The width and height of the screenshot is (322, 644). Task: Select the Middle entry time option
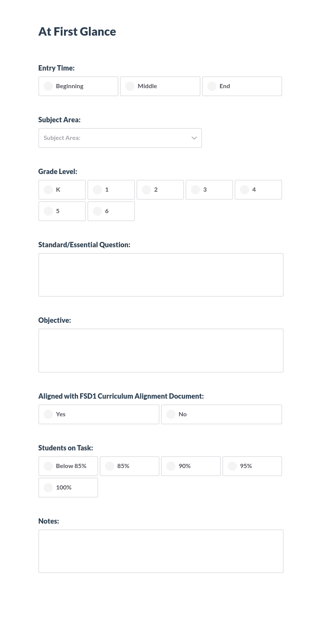point(160,86)
